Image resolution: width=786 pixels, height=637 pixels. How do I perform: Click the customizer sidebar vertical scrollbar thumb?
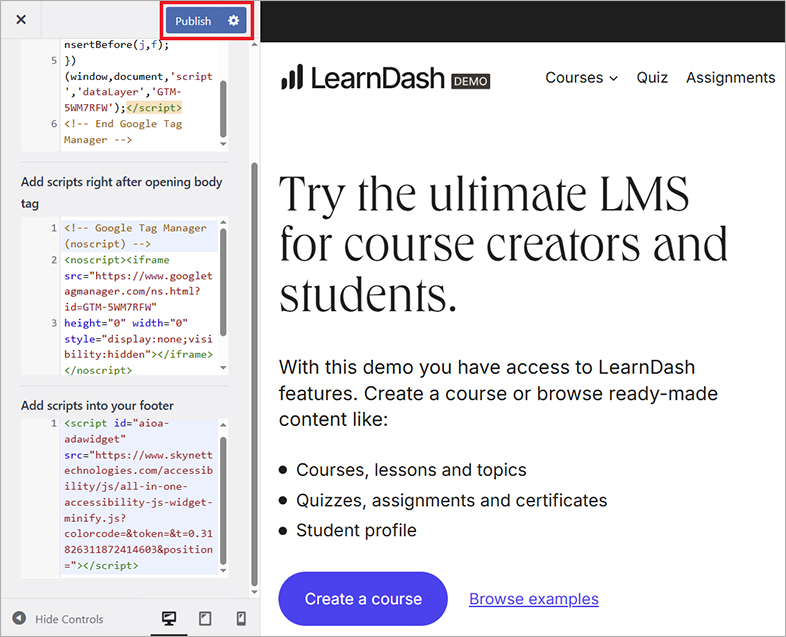[254, 373]
